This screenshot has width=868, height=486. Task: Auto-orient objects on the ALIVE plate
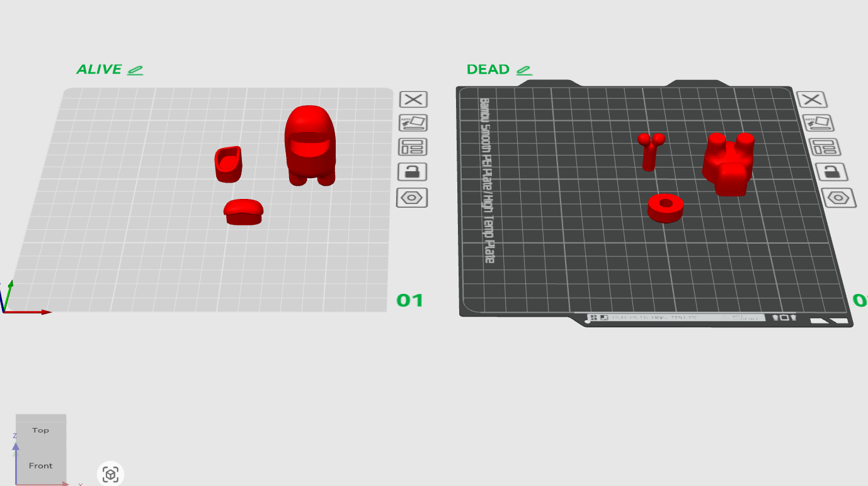(413, 123)
